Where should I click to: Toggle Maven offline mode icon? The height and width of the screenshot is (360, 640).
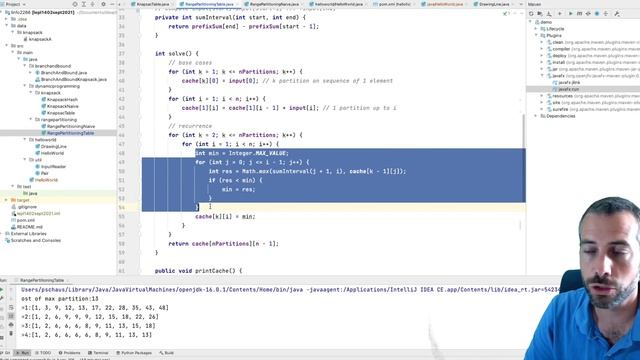click(588, 14)
